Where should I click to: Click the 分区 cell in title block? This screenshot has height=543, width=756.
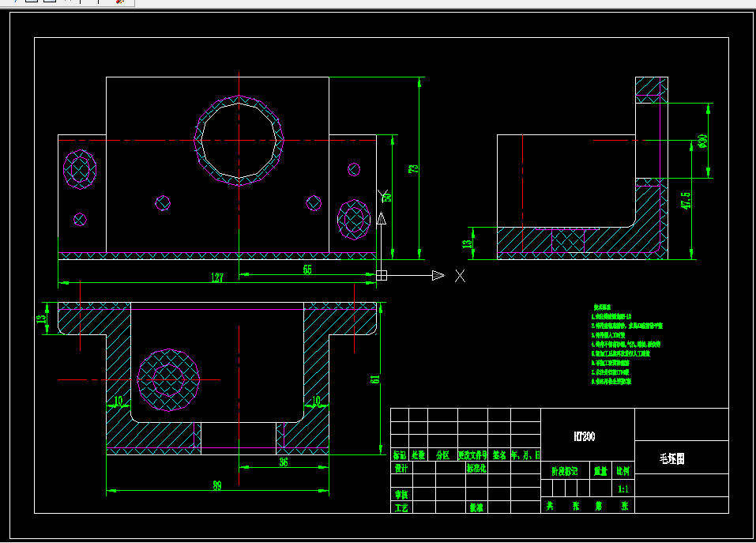coord(442,454)
